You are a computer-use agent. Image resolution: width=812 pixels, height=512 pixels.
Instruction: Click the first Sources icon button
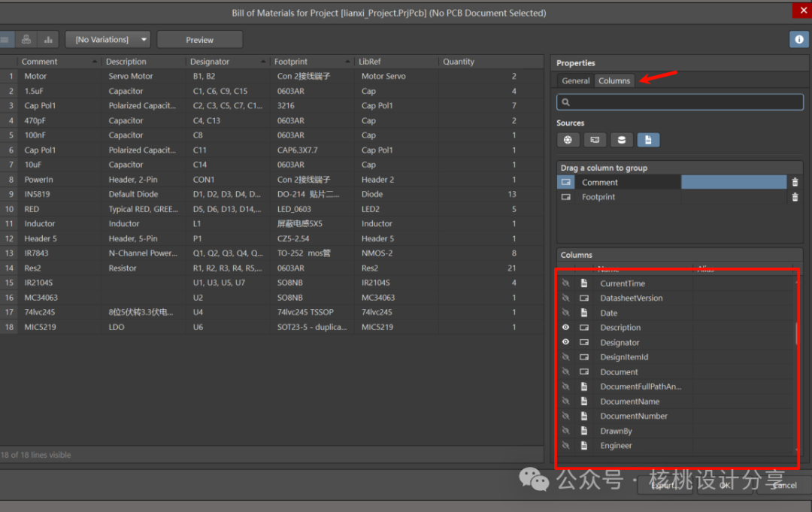[568, 140]
